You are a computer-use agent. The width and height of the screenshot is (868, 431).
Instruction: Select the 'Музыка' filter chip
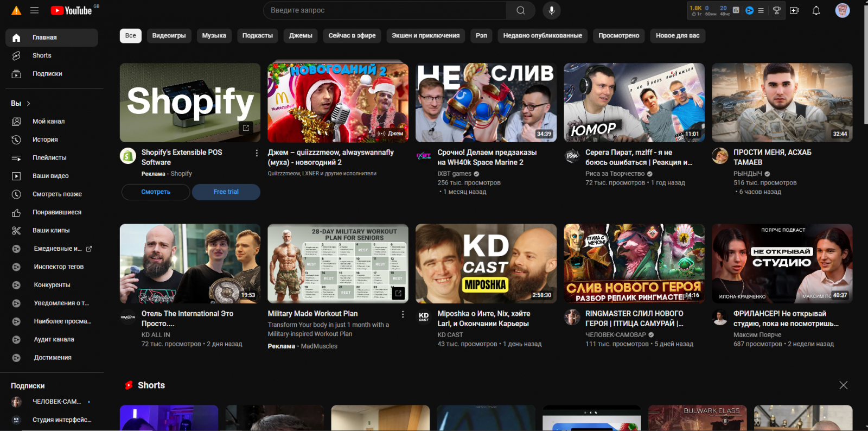pos(214,36)
